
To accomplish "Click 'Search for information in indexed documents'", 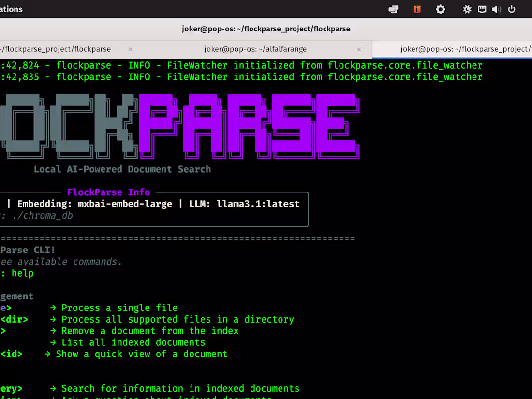I will [x=180, y=388].
